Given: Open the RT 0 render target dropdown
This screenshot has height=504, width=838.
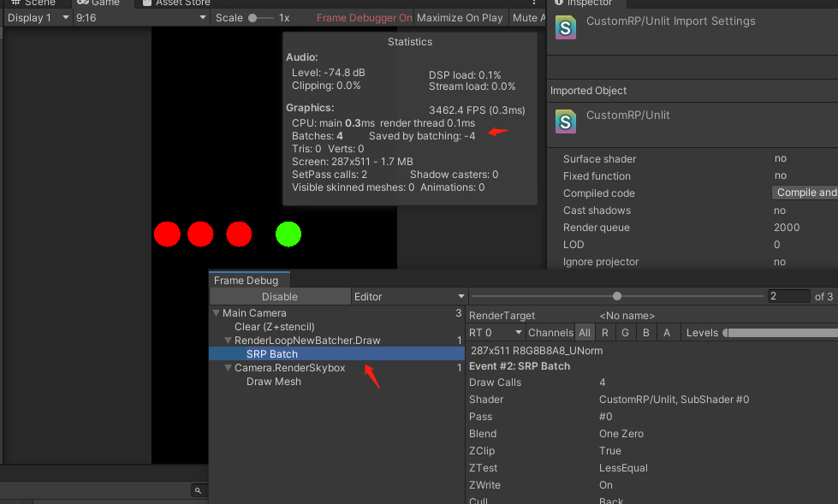Looking at the screenshot, I should pyautogui.click(x=496, y=333).
